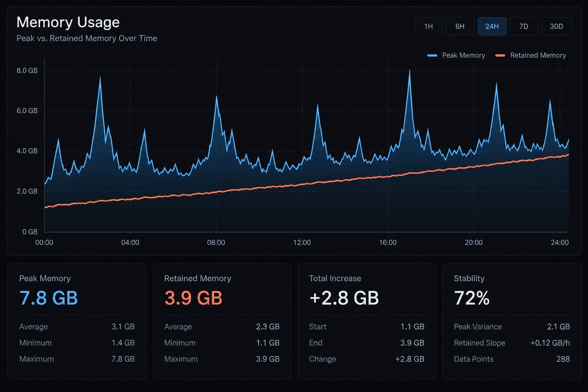
Task: Click the 24:00 time axis label
Action: click(560, 242)
